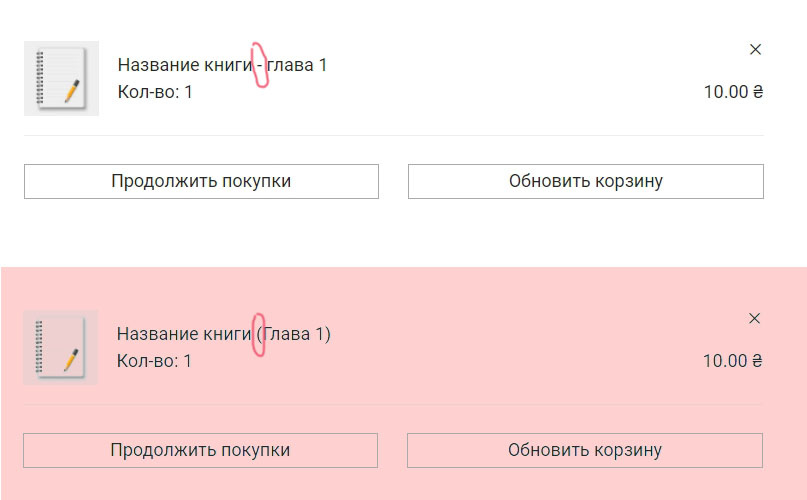Open the "Название книги - глава 1" product title
Image resolution: width=807 pixels, height=500 pixels.
click(x=222, y=65)
